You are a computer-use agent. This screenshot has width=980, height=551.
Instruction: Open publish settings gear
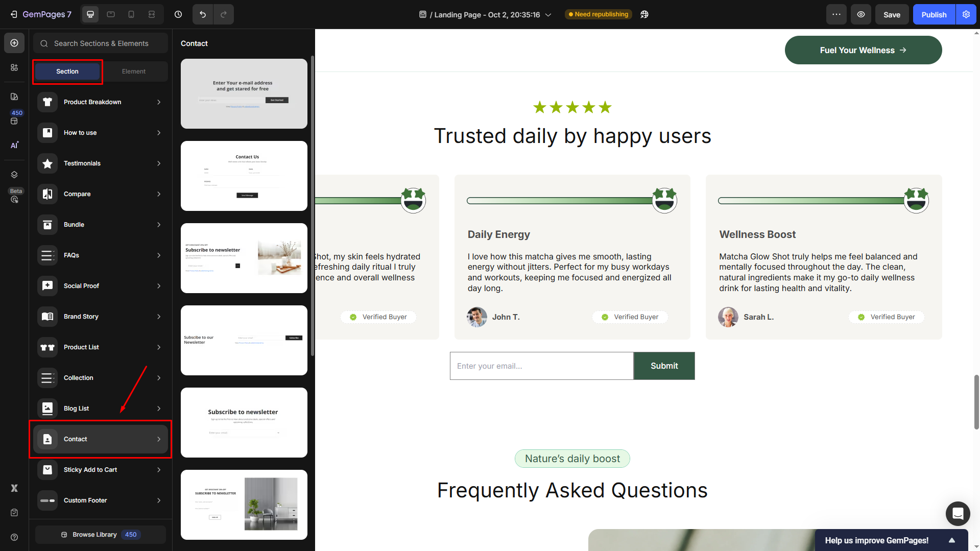[x=966, y=14]
